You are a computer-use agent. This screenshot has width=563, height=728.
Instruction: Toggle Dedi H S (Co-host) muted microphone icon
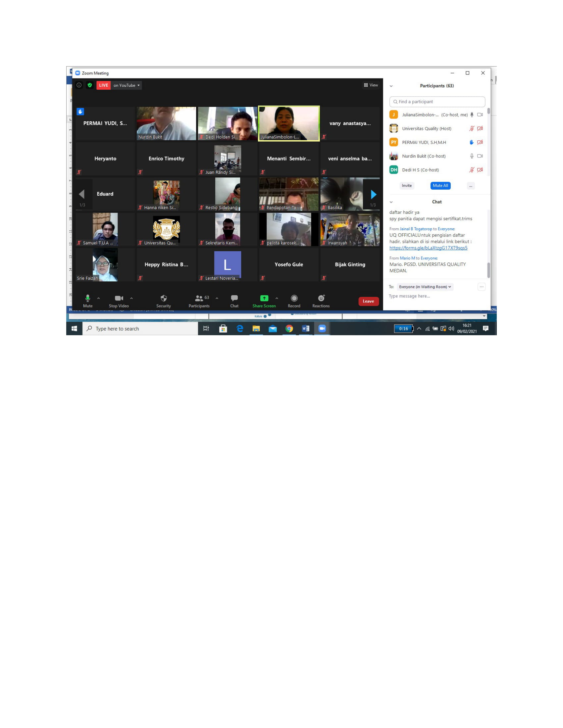coord(472,170)
